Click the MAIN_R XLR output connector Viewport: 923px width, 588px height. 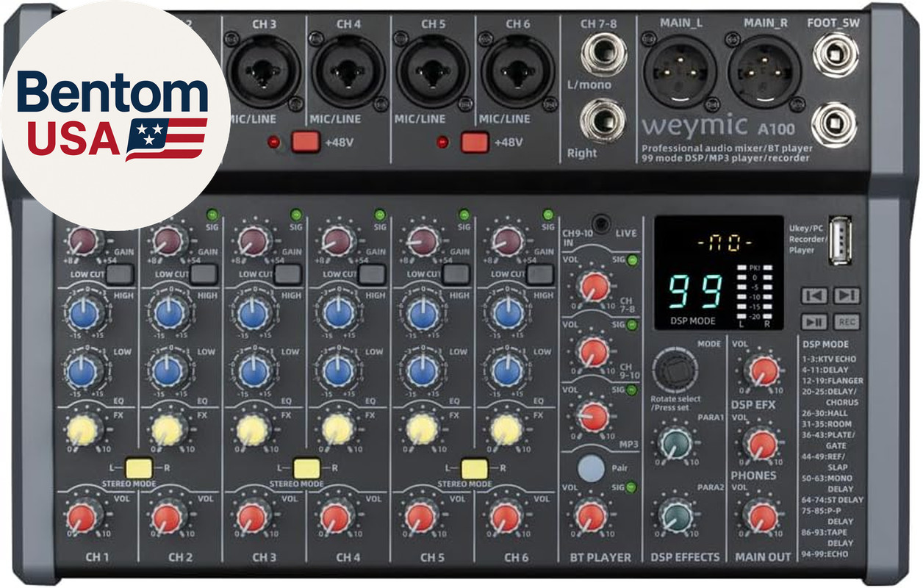coord(764,71)
